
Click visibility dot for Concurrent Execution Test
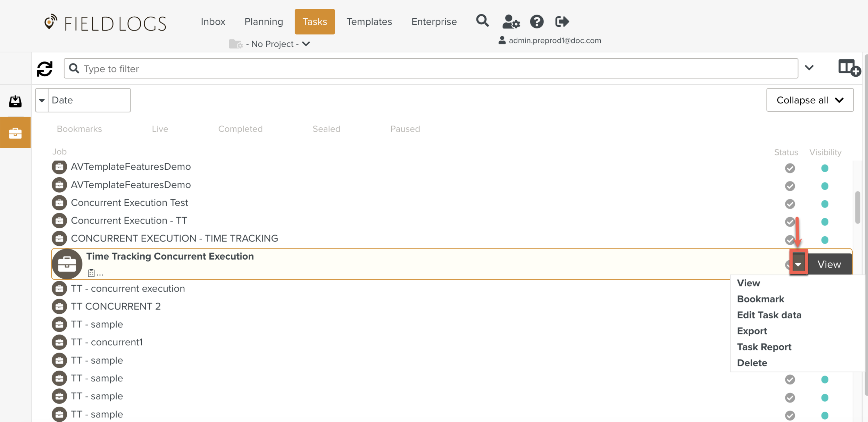click(x=825, y=204)
